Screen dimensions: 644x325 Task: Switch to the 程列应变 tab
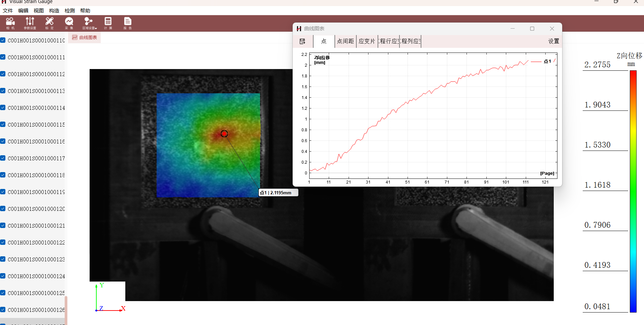410,41
